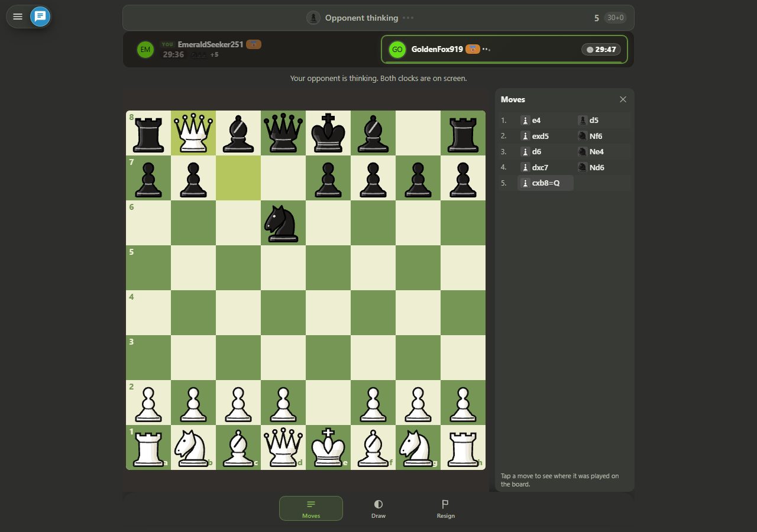Offer a draw with the Draw button
This screenshot has width=757, height=532.
click(378, 508)
